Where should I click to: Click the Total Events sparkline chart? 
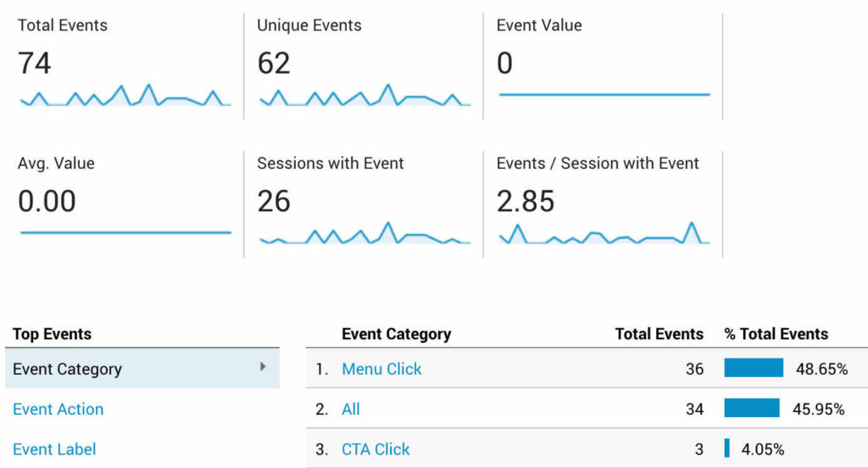pyautogui.click(x=125, y=96)
